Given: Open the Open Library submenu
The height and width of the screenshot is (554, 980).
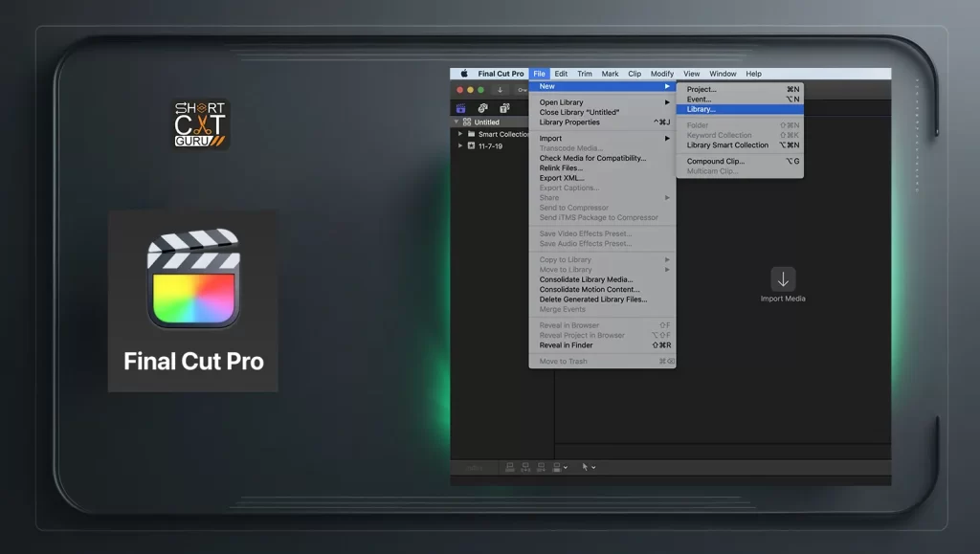Looking at the screenshot, I should (603, 102).
